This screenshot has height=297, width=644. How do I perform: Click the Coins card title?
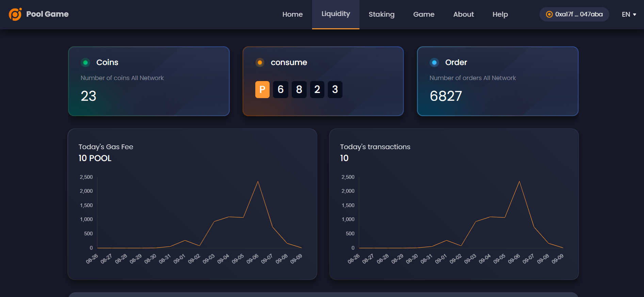click(107, 62)
